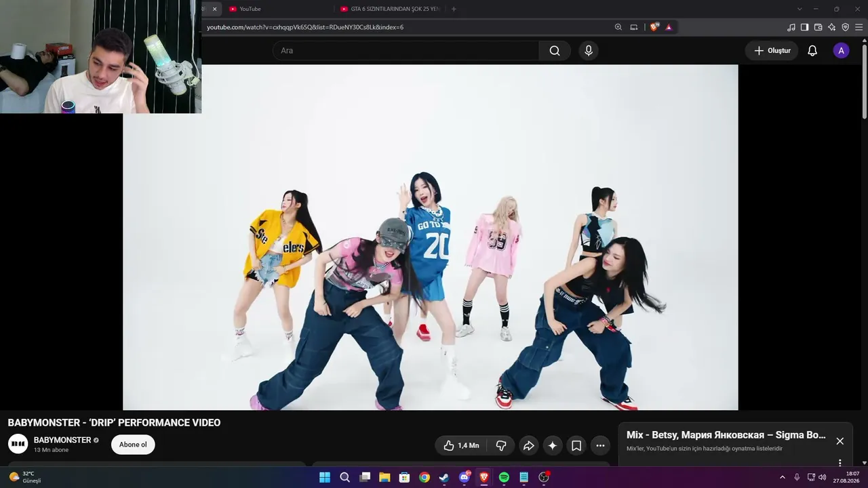Screen dimensions: 868x488
Task: Open the media playlist music-note icon
Action: point(791,27)
